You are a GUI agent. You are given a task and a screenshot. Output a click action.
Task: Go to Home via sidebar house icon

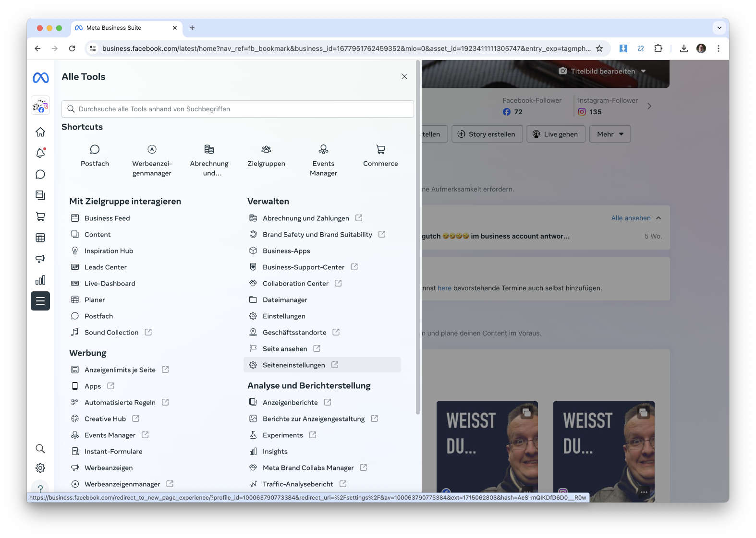[x=40, y=132]
